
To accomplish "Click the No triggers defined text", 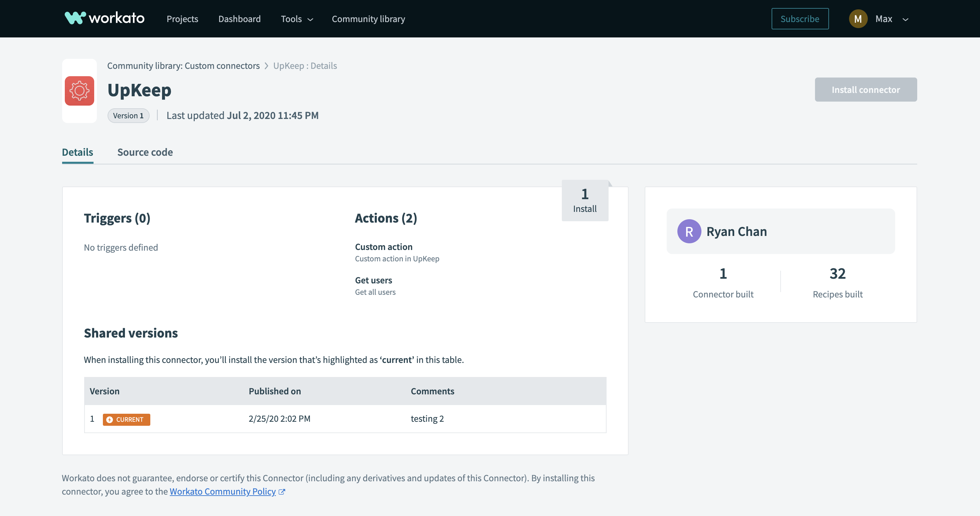I will pos(121,247).
